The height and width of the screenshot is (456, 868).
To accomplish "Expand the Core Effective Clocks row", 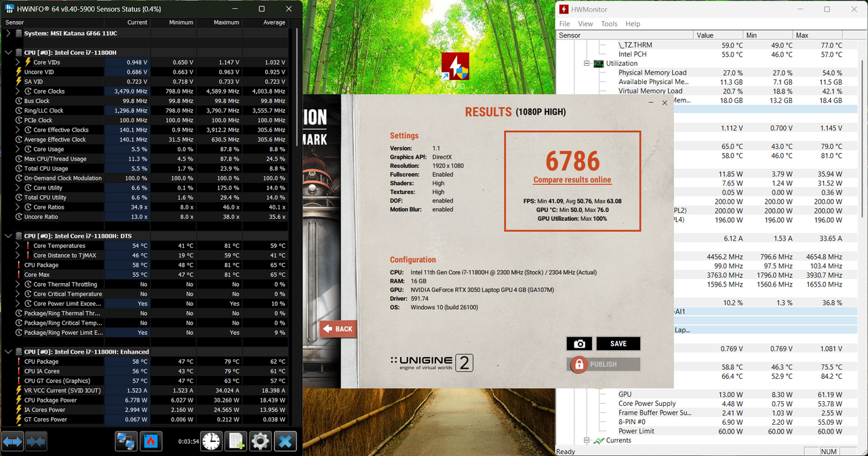I will (18, 129).
